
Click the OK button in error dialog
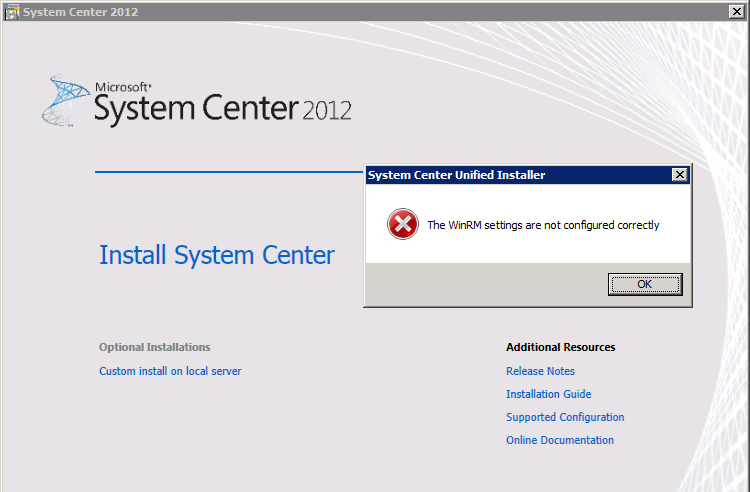tap(644, 284)
